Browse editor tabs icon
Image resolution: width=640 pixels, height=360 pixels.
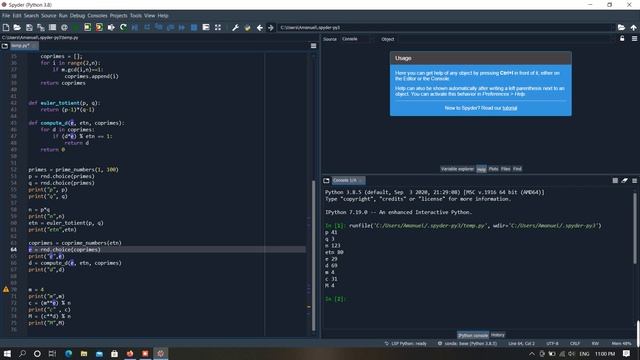point(5,46)
